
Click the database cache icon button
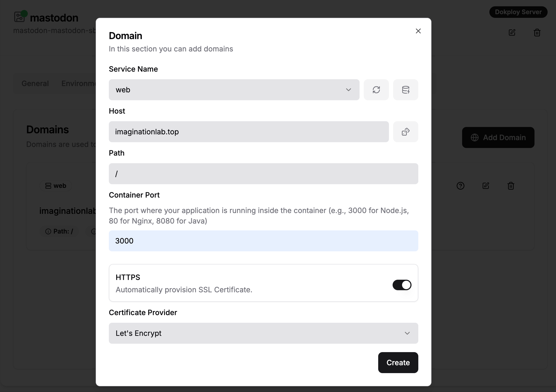coord(405,90)
